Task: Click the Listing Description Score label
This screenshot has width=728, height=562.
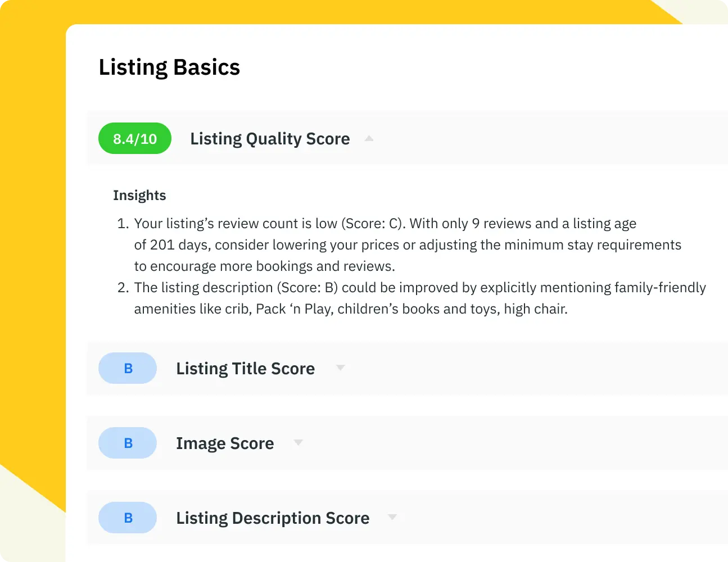Action: (273, 518)
